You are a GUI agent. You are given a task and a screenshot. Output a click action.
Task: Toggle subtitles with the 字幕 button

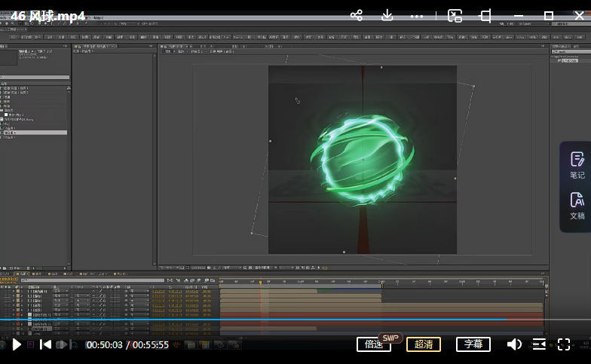473,344
